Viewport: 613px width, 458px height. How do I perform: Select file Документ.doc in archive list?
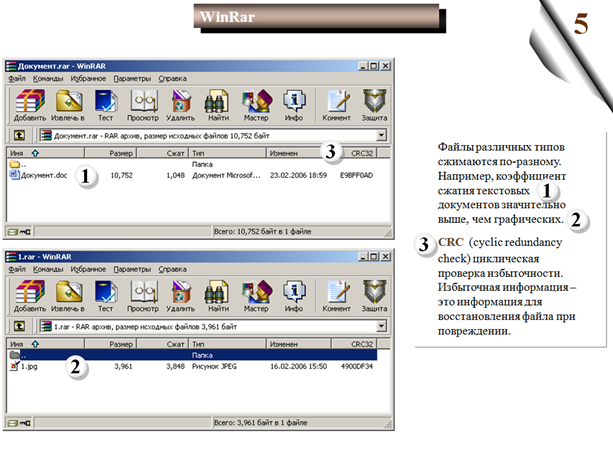pyautogui.click(x=38, y=175)
